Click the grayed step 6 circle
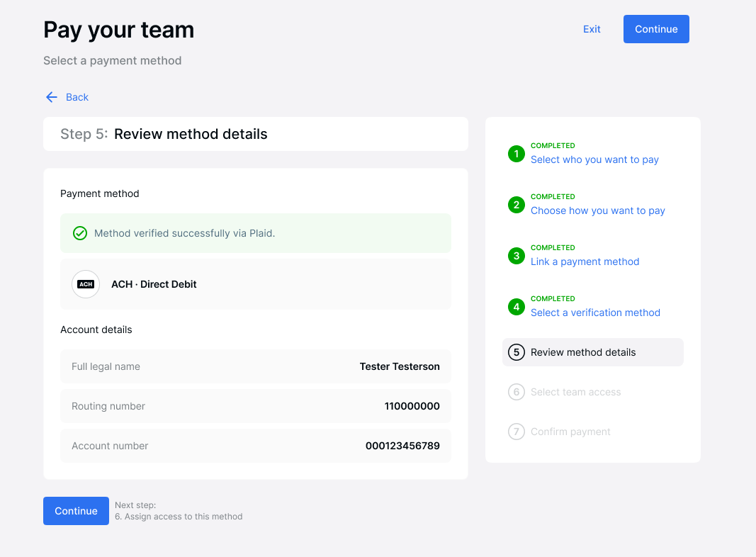The image size is (756, 557). coord(516,392)
